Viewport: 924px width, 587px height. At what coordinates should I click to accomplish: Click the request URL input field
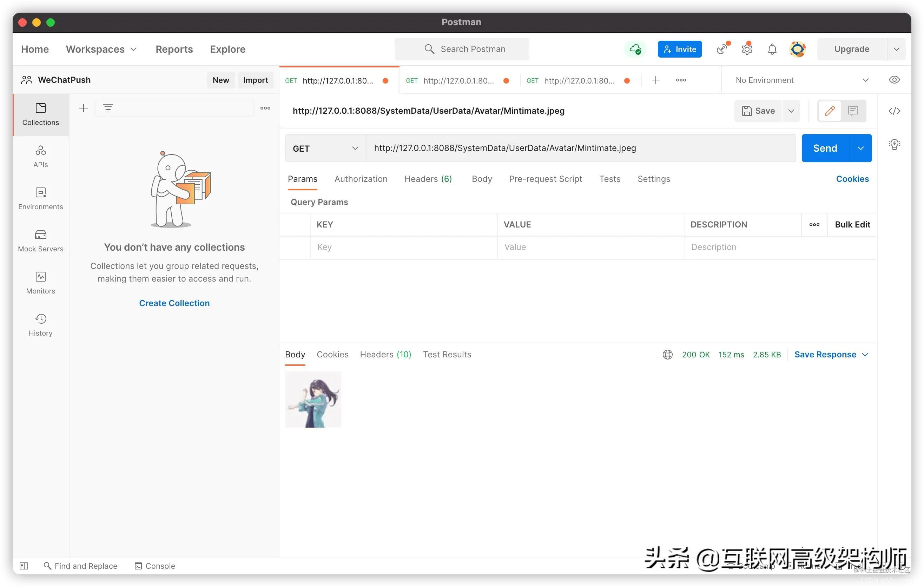tap(581, 148)
